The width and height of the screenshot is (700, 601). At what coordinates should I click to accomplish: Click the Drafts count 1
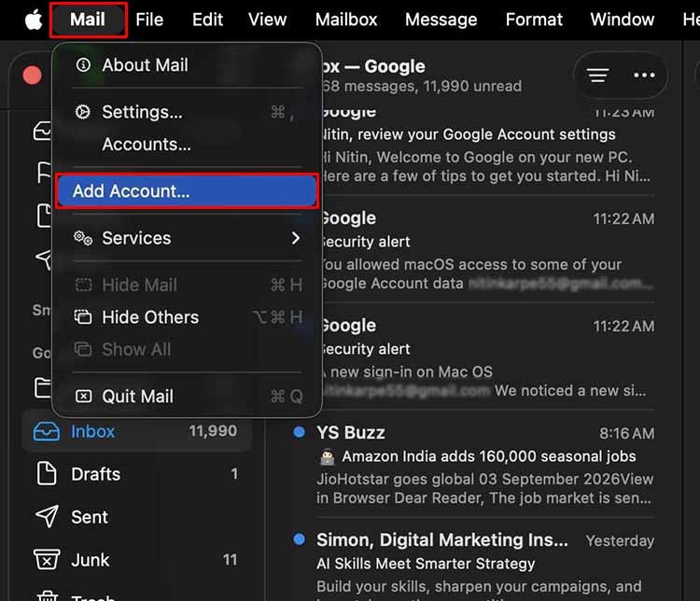point(234,474)
